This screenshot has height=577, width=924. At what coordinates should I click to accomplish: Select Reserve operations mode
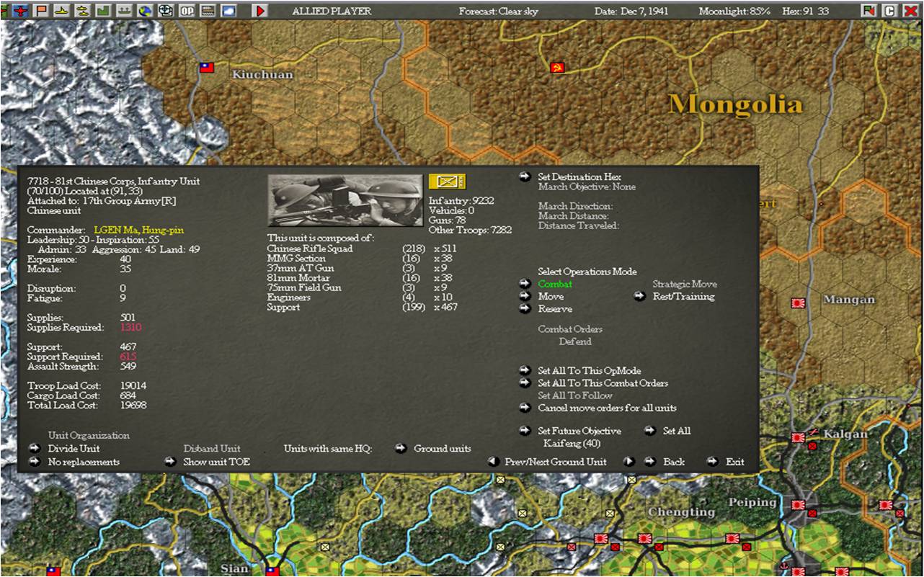(x=555, y=309)
